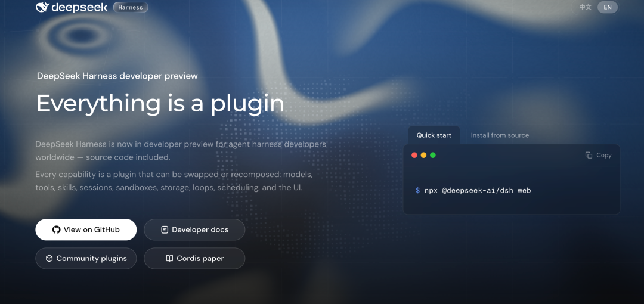Click the red terminal window dot
This screenshot has height=304, width=644.
[414, 156]
